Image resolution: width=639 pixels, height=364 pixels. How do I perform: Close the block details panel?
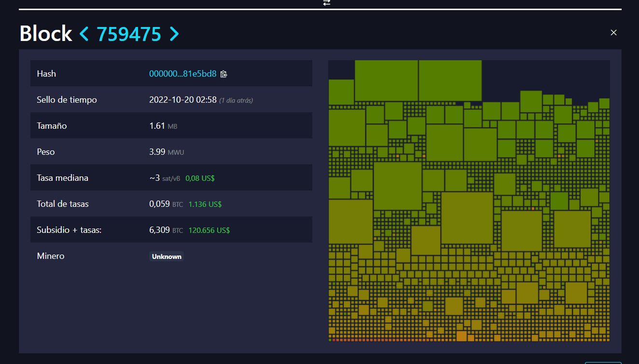click(613, 32)
